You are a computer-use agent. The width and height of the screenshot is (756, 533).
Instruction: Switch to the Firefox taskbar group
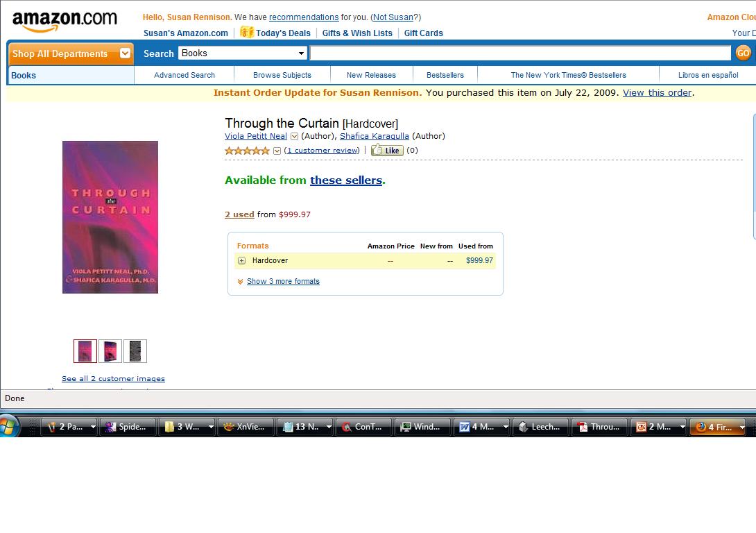click(x=717, y=426)
